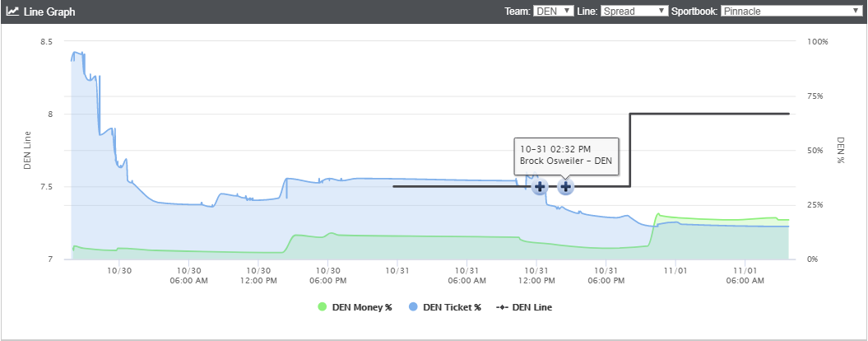The width and height of the screenshot is (868, 341).
Task: Click the left plus injury marker on the line
Action: 540,187
